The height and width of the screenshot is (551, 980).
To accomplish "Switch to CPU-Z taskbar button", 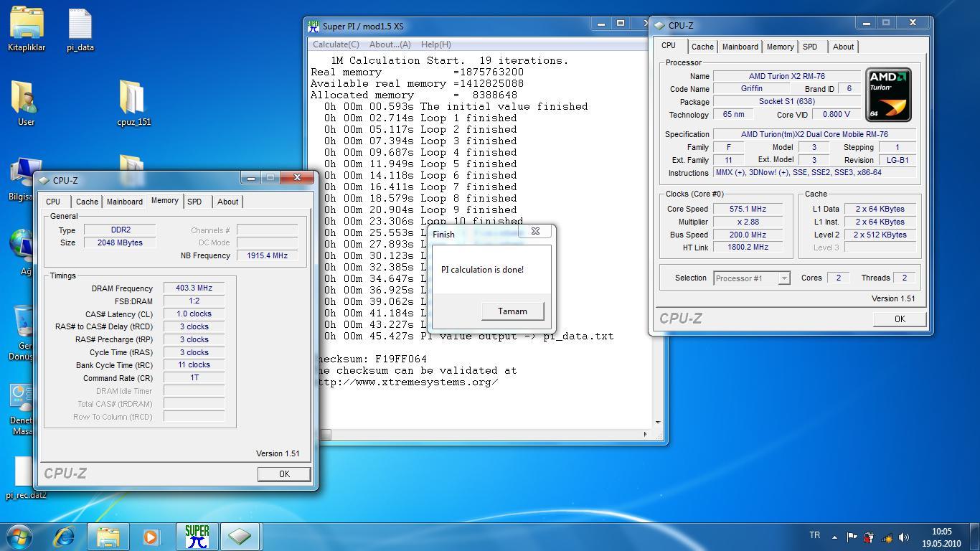I will [240, 536].
